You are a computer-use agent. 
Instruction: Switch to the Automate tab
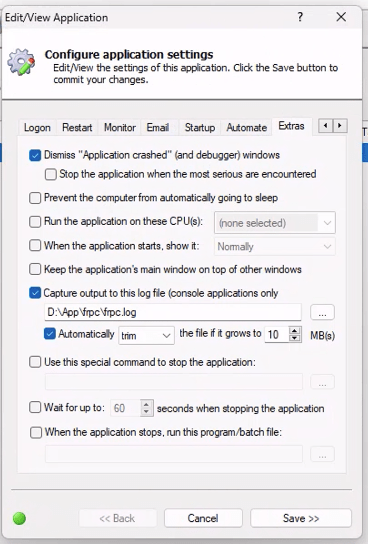click(x=247, y=128)
